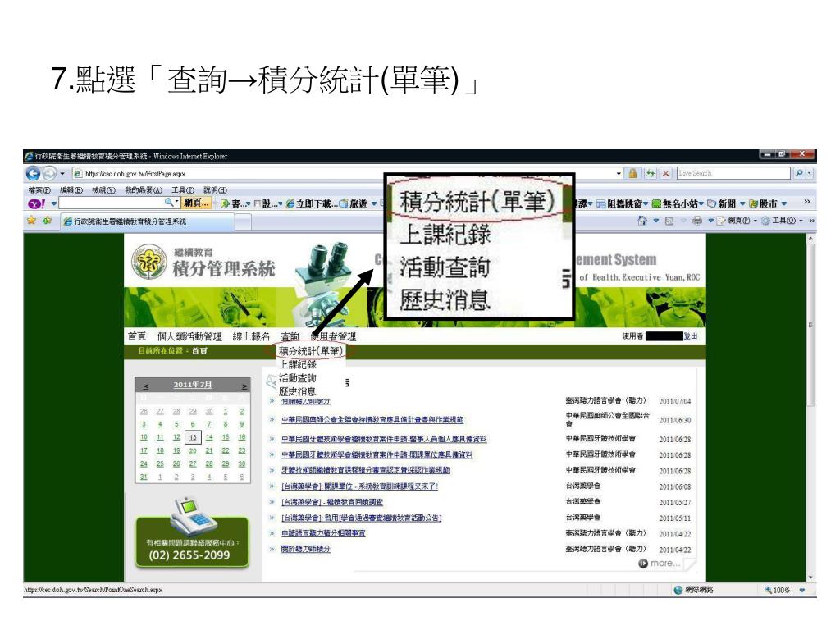Click the Home house icon in command bar
840x630 pixels.
[x=642, y=220]
